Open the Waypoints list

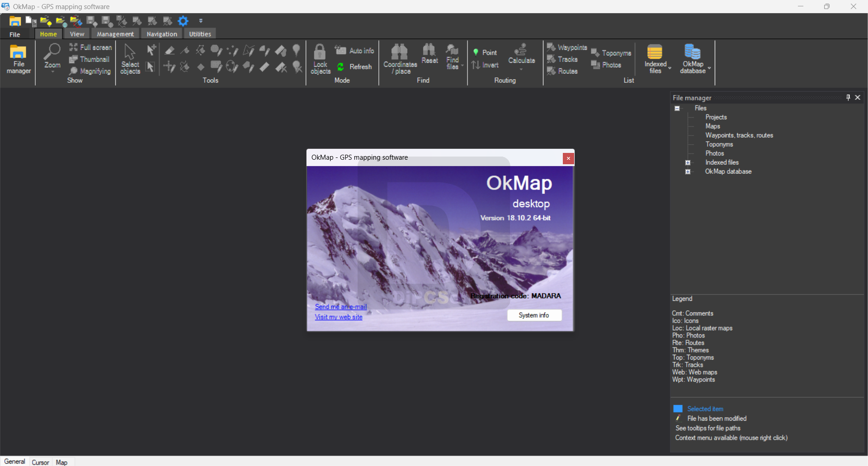pos(567,48)
